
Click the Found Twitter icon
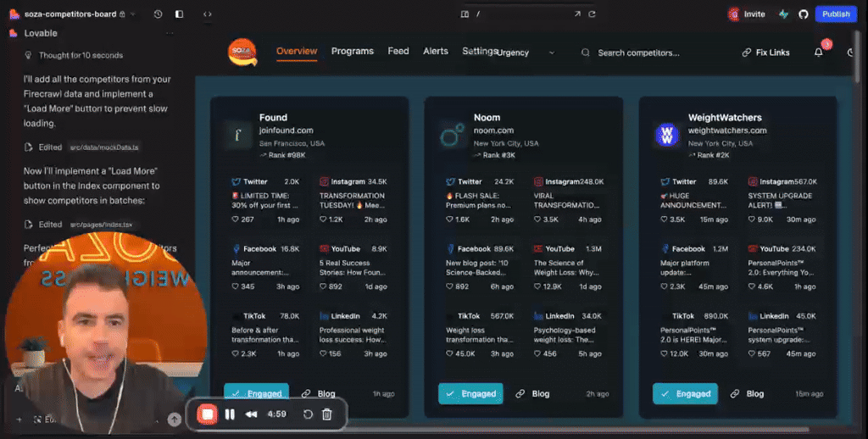[x=236, y=181]
